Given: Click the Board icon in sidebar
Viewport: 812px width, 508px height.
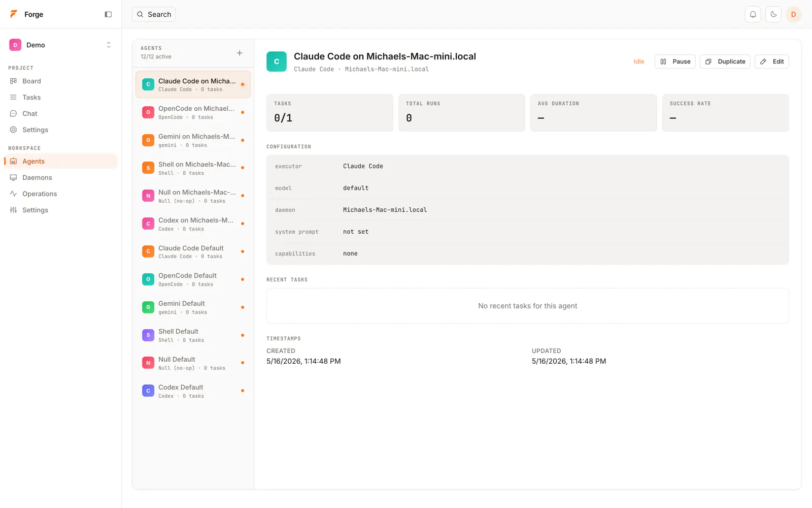Looking at the screenshot, I should [x=13, y=81].
